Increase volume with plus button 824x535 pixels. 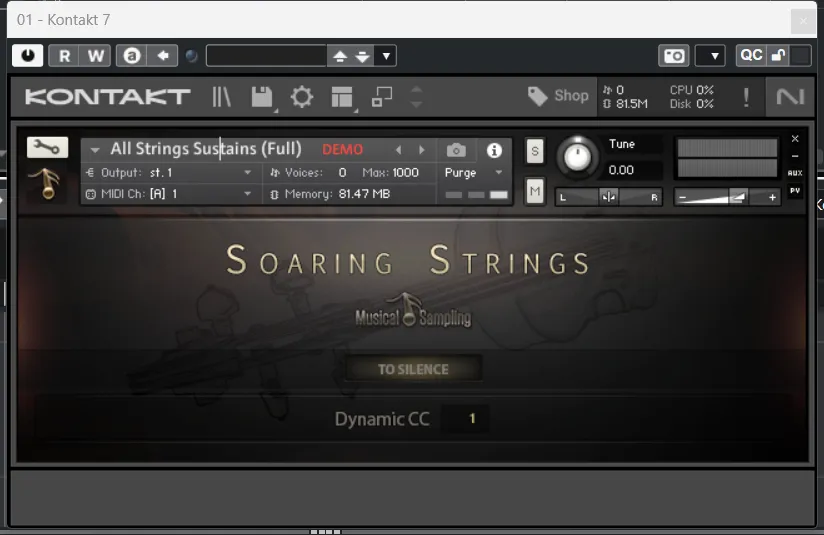click(x=772, y=198)
